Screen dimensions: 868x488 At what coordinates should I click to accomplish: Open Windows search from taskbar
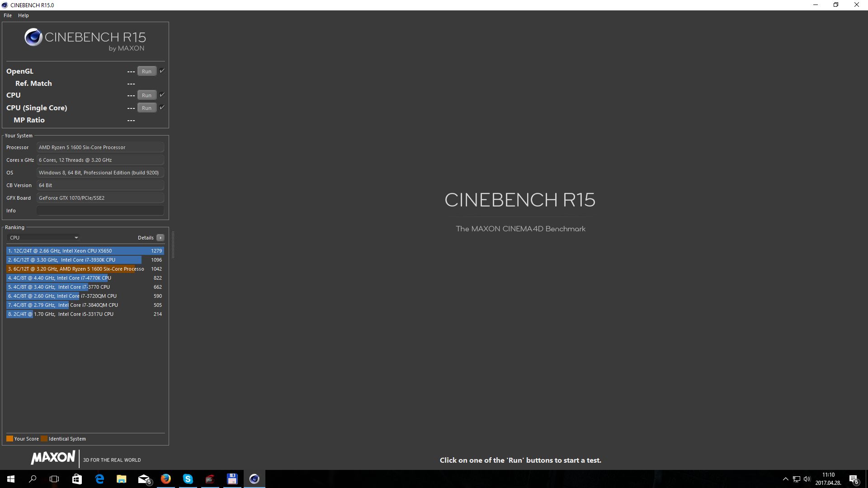33,479
